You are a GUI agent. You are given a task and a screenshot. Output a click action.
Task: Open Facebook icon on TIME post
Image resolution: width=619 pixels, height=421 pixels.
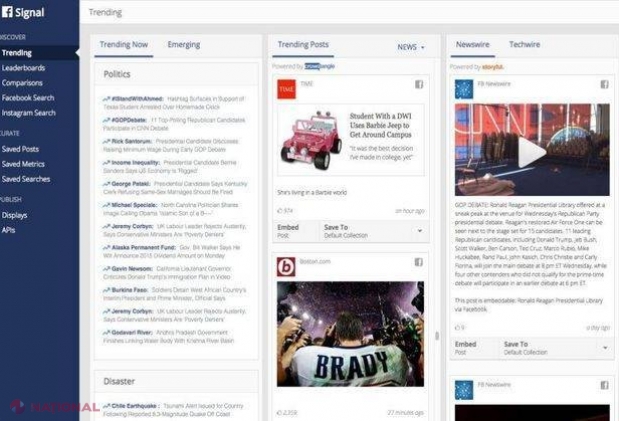[419, 84]
